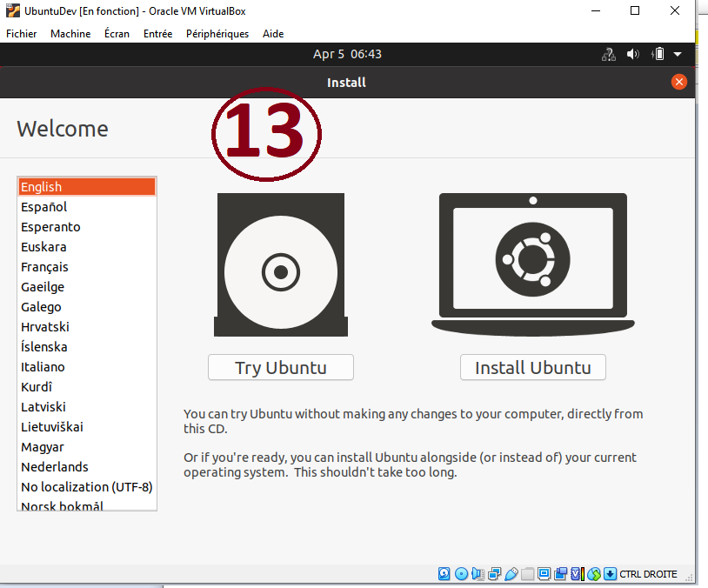Viewport: 708px width, 588px height.
Task: Select Français in the language list
Action: click(x=44, y=267)
